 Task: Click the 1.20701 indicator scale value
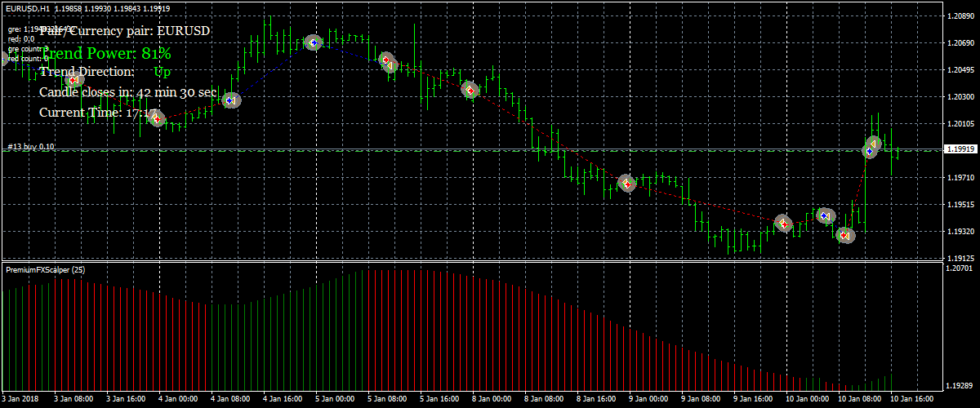(x=960, y=268)
